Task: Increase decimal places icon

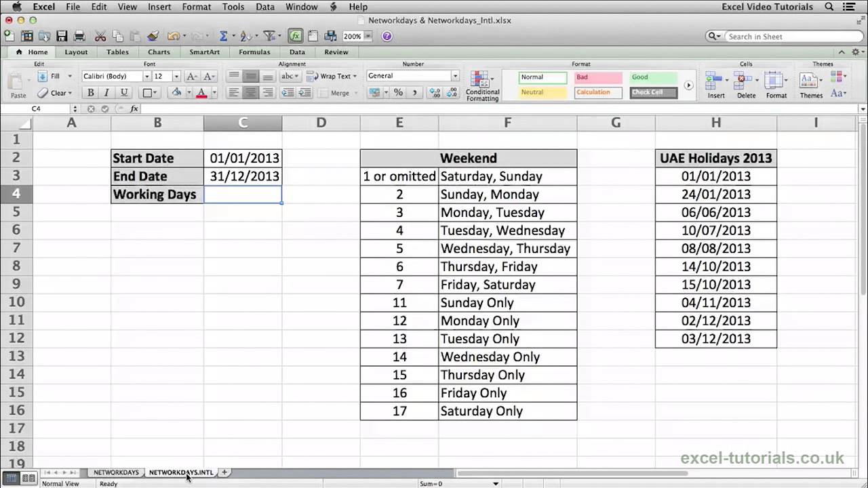Action: tap(435, 93)
